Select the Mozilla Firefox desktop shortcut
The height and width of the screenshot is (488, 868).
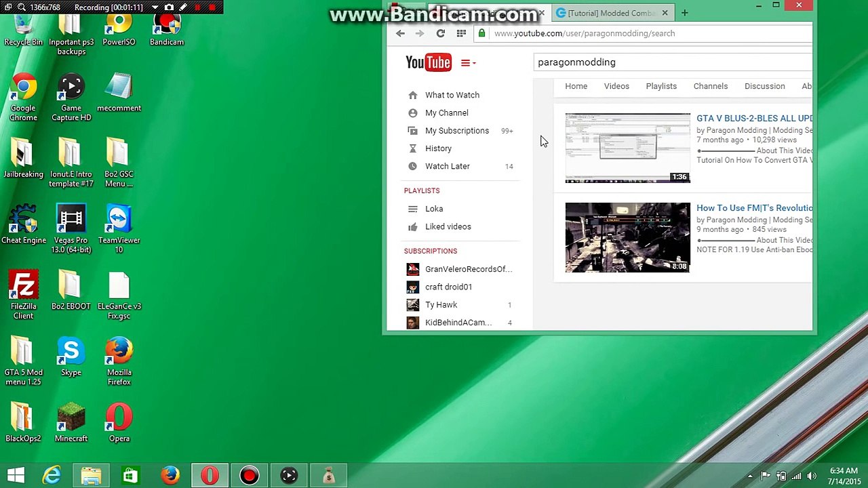coord(119,363)
